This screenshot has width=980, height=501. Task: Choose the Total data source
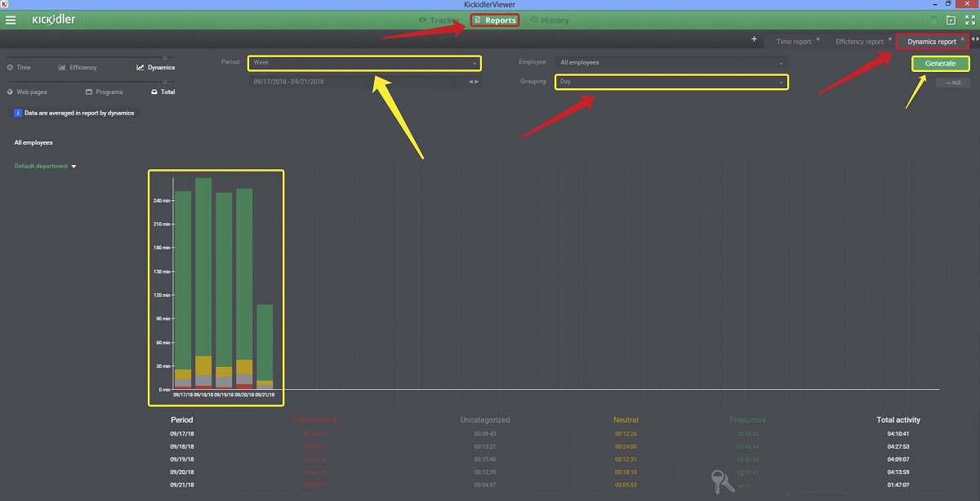pyautogui.click(x=163, y=92)
